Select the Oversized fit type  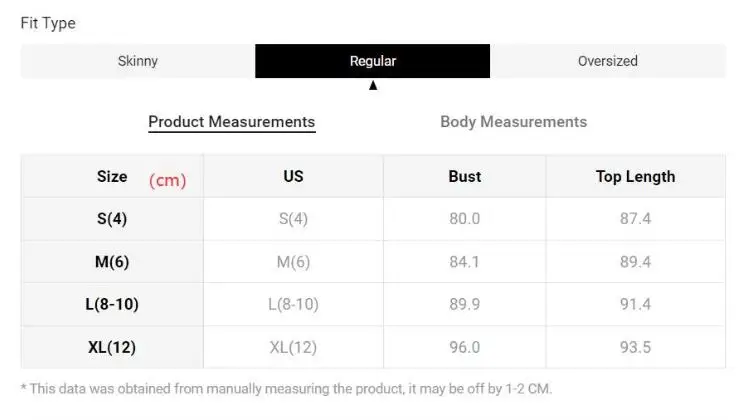click(x=607, y=61)
